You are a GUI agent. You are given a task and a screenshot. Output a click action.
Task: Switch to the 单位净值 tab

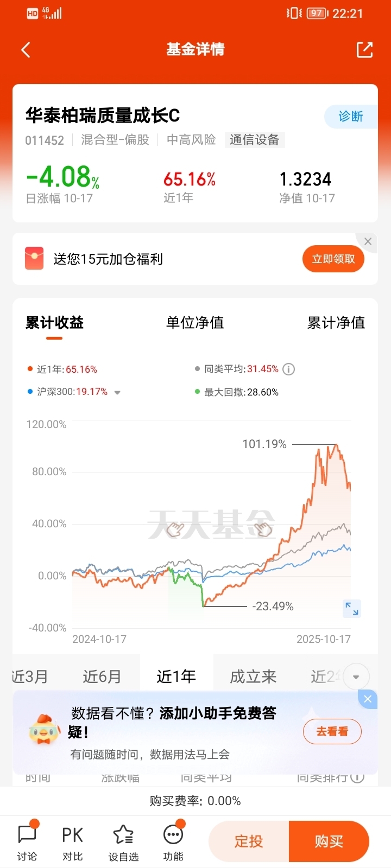click(x=195, y=323)
